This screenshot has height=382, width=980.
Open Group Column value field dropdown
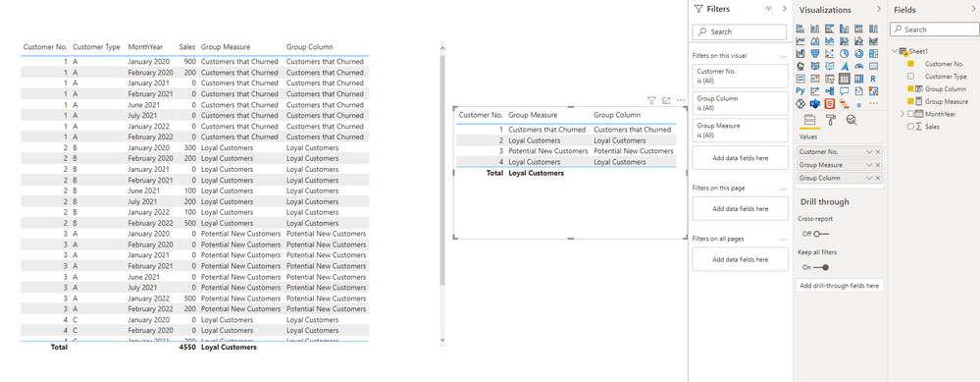[x=869, y=178]
